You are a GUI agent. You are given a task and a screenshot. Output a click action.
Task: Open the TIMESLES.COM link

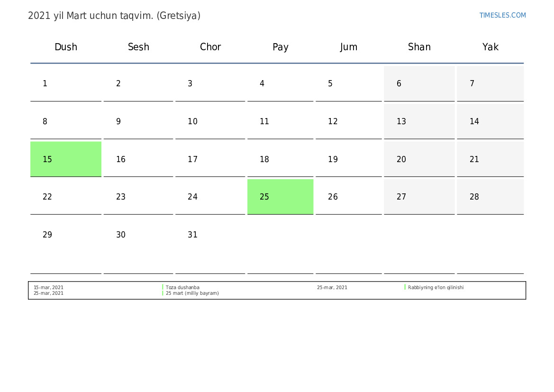502,15
